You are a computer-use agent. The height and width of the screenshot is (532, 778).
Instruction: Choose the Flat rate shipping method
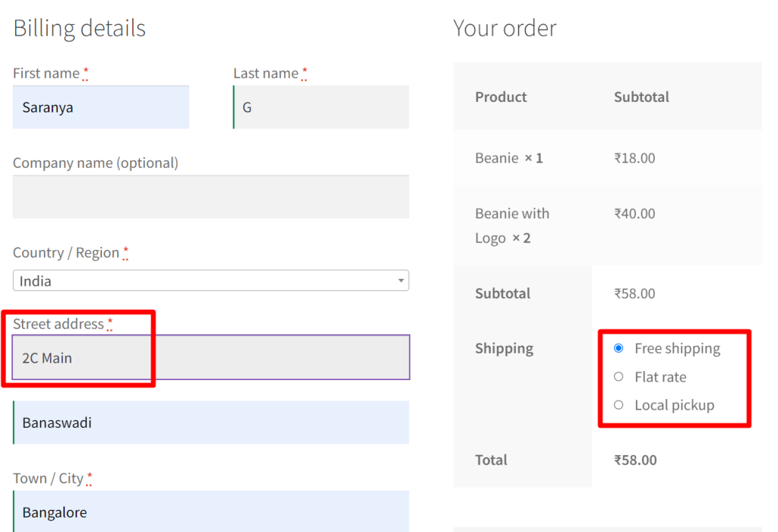pyautogui.click(x=618, y=376)
